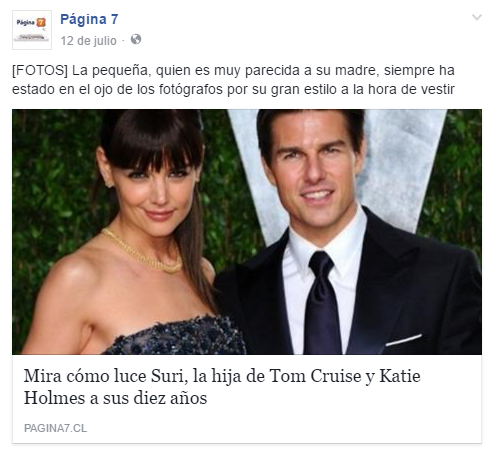Click the privacy globe next to the date

click(x=136, y=39)
